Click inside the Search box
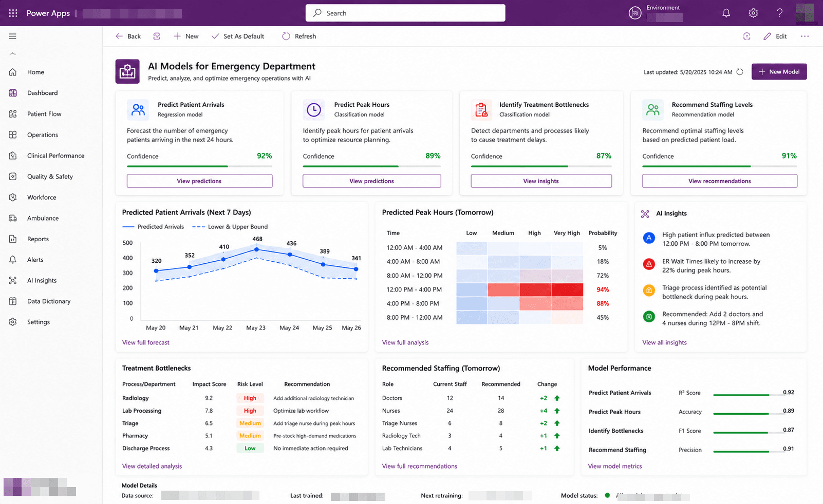This screenshot has height=504, width=823. pyautogui.click(x=405, y=13)
